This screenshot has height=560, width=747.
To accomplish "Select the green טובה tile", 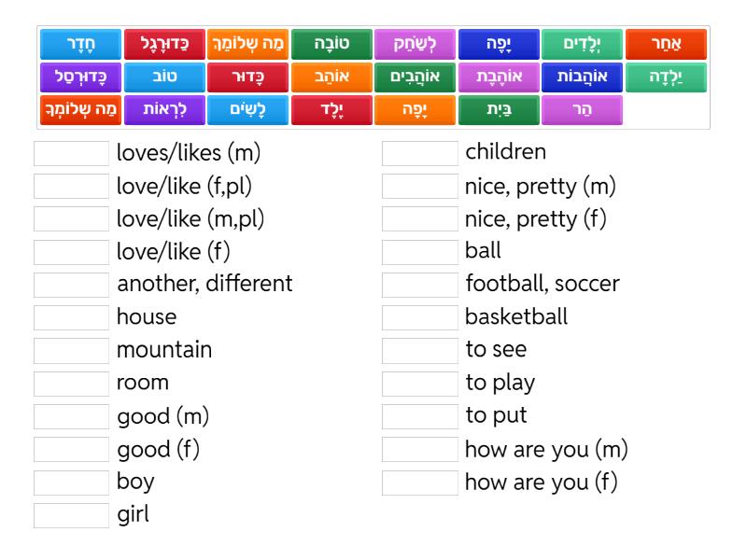I will (331, 44).
